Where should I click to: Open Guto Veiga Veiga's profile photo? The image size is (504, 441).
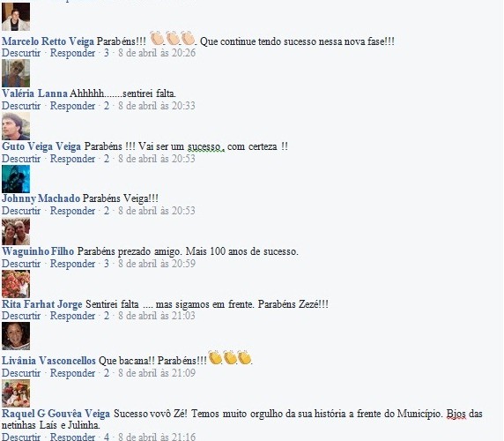click(16, 126)
